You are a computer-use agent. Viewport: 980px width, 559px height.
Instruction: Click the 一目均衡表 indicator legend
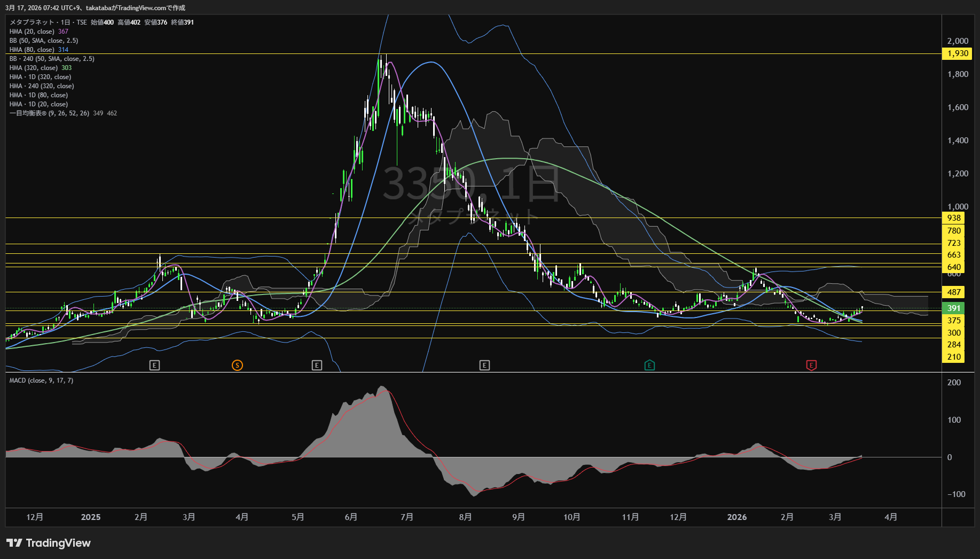click(49, 113)
